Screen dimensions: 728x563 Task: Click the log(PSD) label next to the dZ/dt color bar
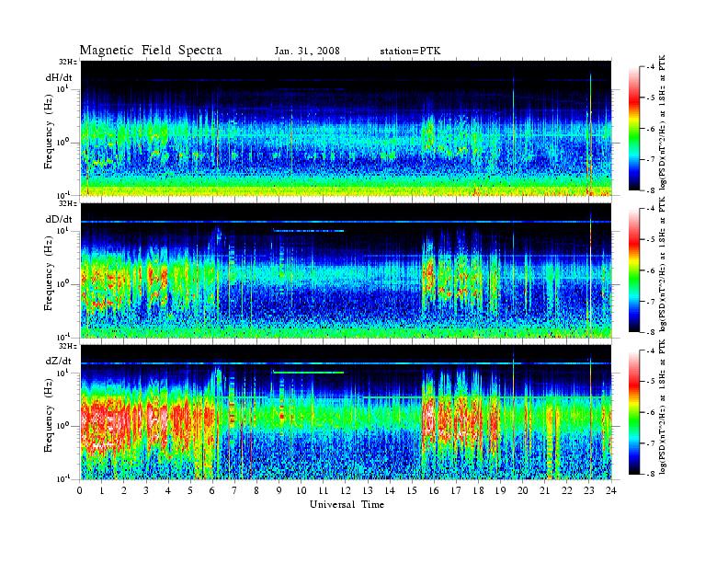[x=663, y=407]
